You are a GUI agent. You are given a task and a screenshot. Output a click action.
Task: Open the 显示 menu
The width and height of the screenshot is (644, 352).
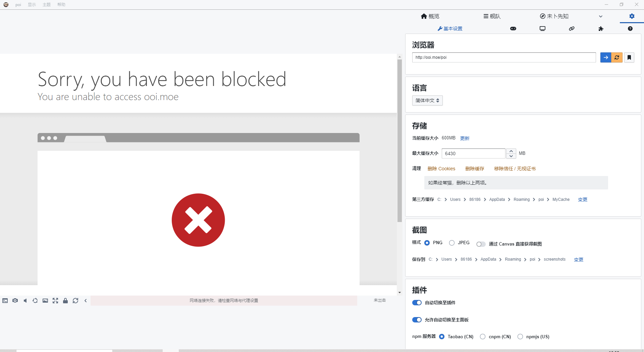coord(32,5)
